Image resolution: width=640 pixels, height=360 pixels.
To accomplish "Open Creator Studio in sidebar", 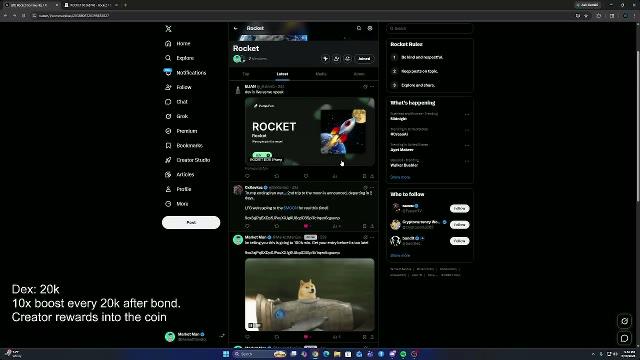I will [x=188, y=160].
